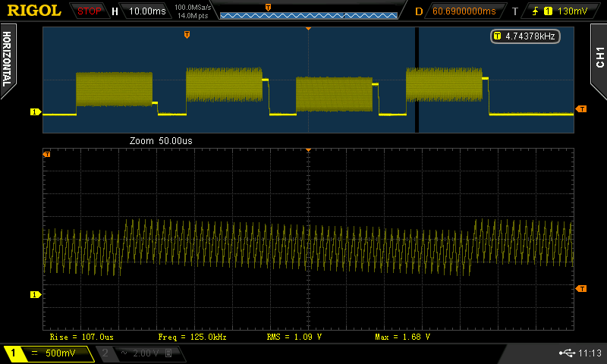This screenshot has height=364, width=607.
Task: Click the 11:13 clock display
Action: click(x=590, y=353)
